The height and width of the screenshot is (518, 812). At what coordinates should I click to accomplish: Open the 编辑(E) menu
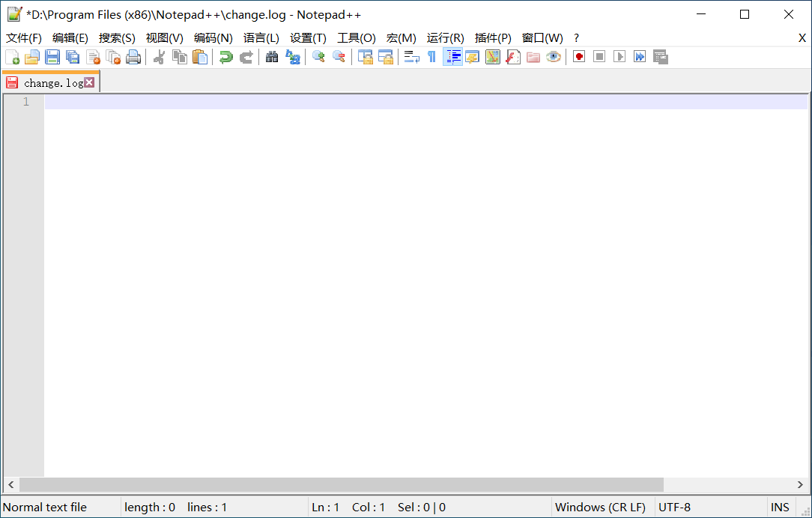(70, 37)
